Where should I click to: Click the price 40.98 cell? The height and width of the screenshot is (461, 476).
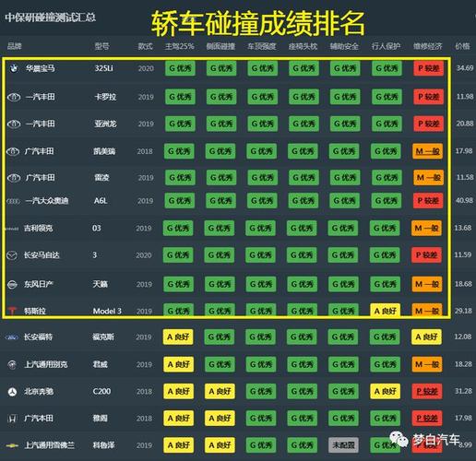pyautogui.click(x=464, y=201)
